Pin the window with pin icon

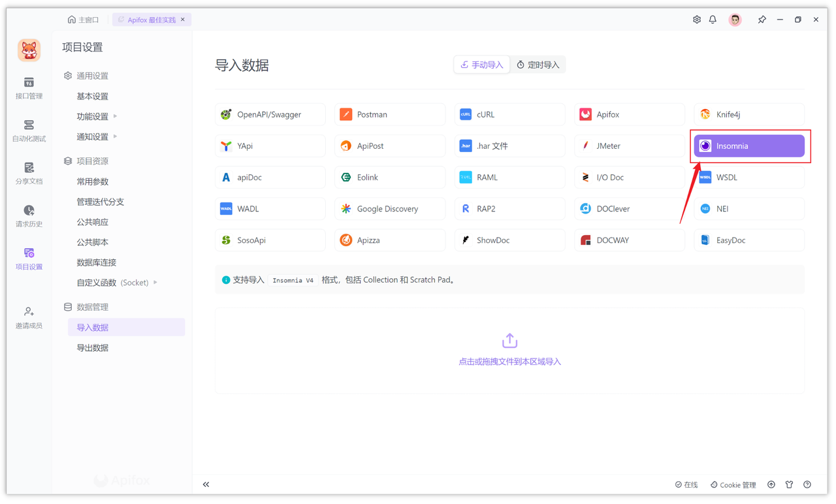pyautogui.click(x=762, y=20)
